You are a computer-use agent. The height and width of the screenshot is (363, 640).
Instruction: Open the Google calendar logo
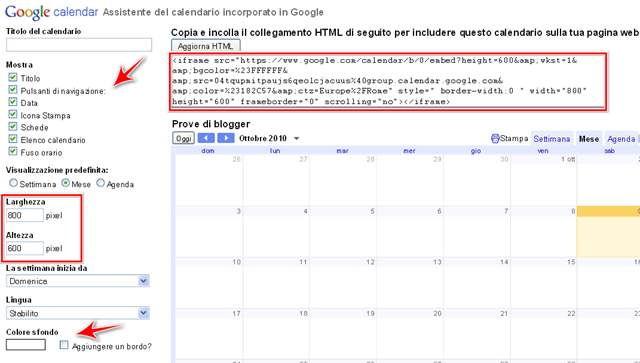click(51, 12)
